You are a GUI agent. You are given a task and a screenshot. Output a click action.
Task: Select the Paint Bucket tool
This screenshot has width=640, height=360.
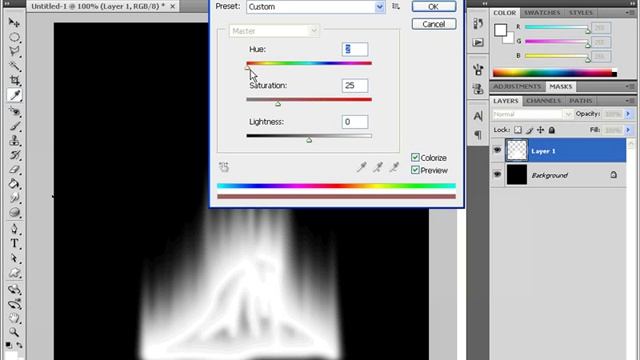[14, 184]
